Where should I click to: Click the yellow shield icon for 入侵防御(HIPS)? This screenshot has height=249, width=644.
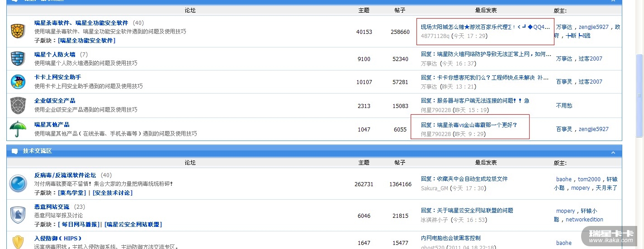[18, 242]
